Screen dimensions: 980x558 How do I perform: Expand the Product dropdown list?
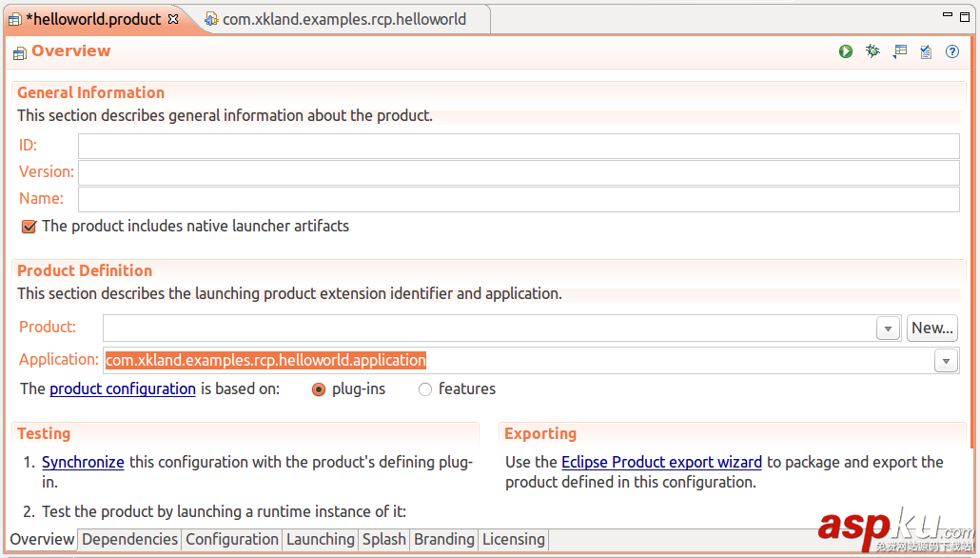click(888, 329)
